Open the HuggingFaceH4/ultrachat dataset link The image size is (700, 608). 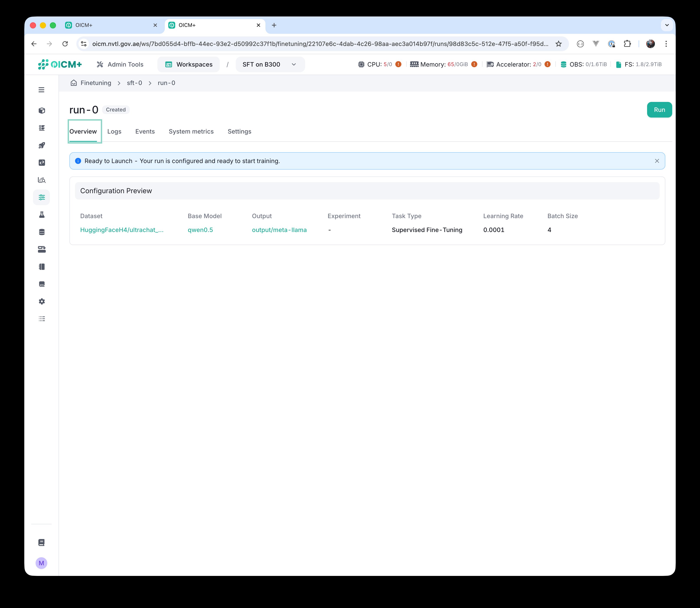point(122,230)
